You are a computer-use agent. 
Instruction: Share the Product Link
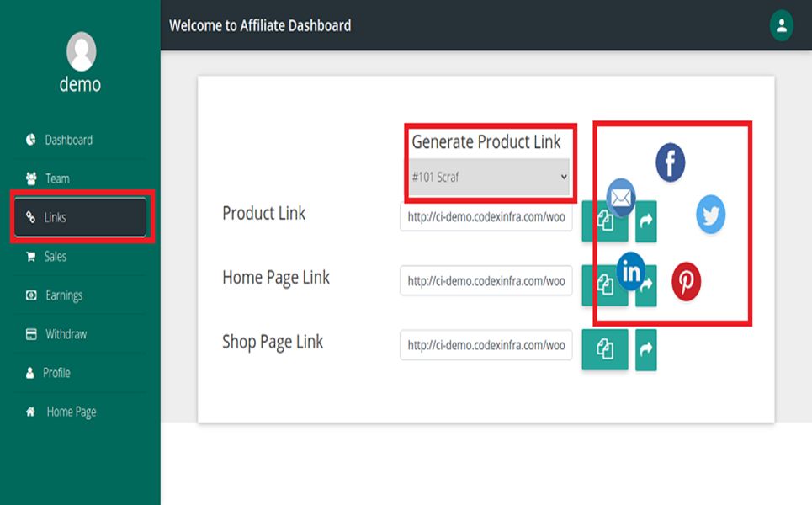645,221
